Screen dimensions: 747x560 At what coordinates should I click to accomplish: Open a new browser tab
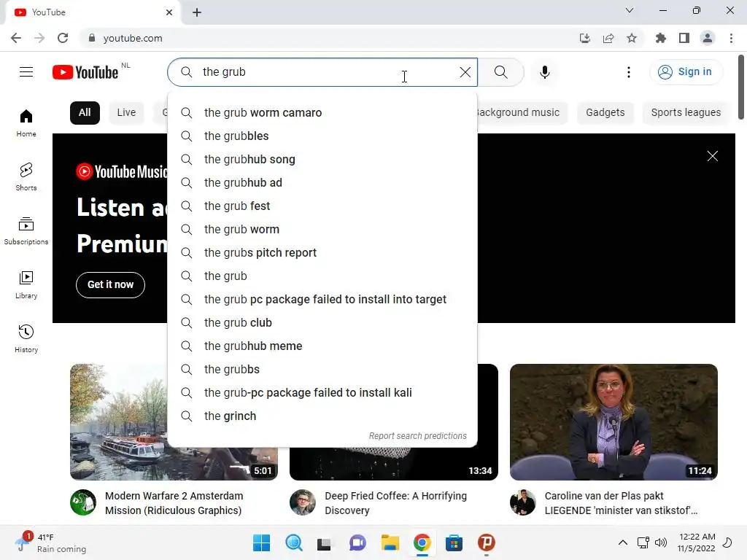tap(197, 12)
